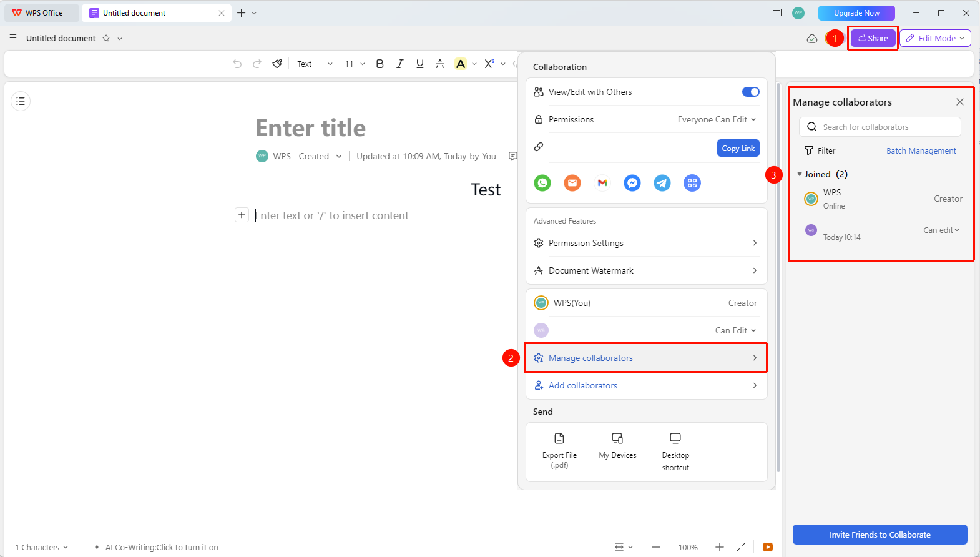Turn on AI Co-Writing
Screen dimensions: 980x557
click(x=162, y=547)
